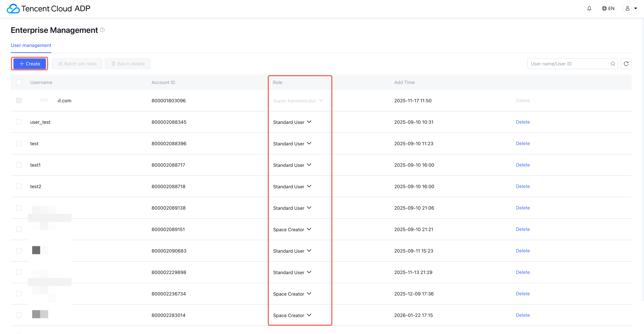Viewport: 644px width, 334px height.
Task: Click the Batch set roles button
Action: point(77,64)
